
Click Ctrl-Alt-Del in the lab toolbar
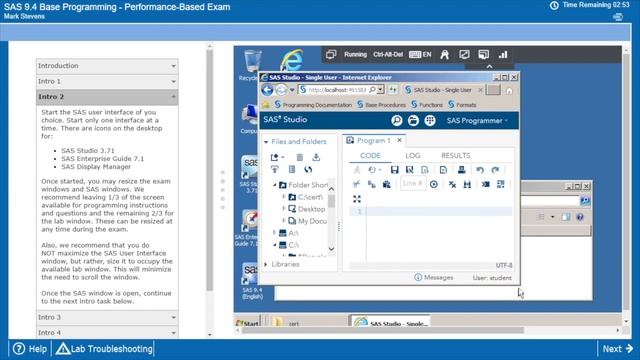[388, 54]
